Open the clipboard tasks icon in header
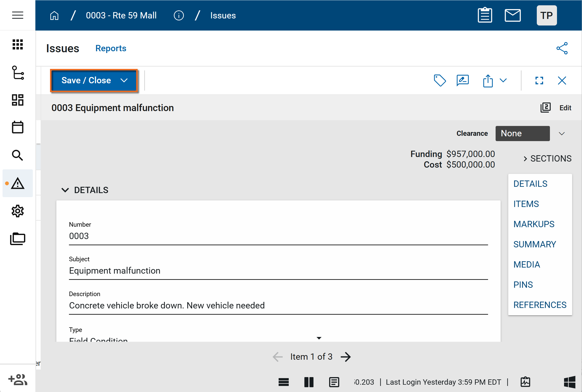Image resolution: width=582 pixels, height=392 pixels. [485, 15]
